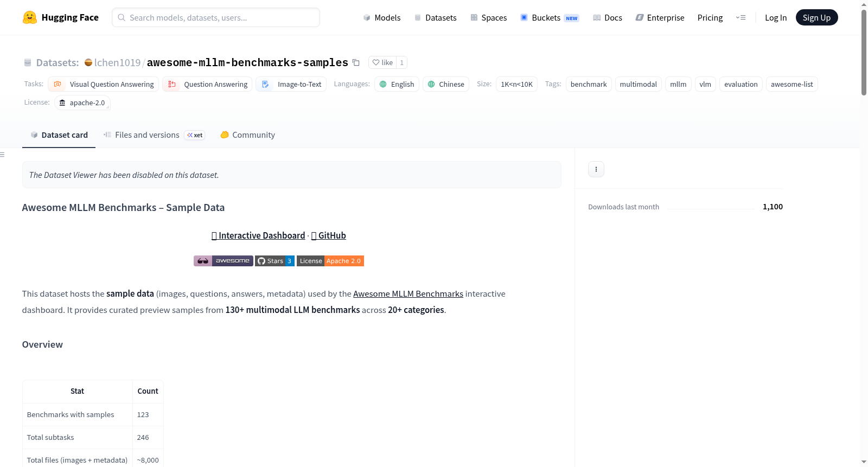868x467 pixels.
Task: Click the 'Total files (images + metadata)' cell
Action: tap(78, 460)
